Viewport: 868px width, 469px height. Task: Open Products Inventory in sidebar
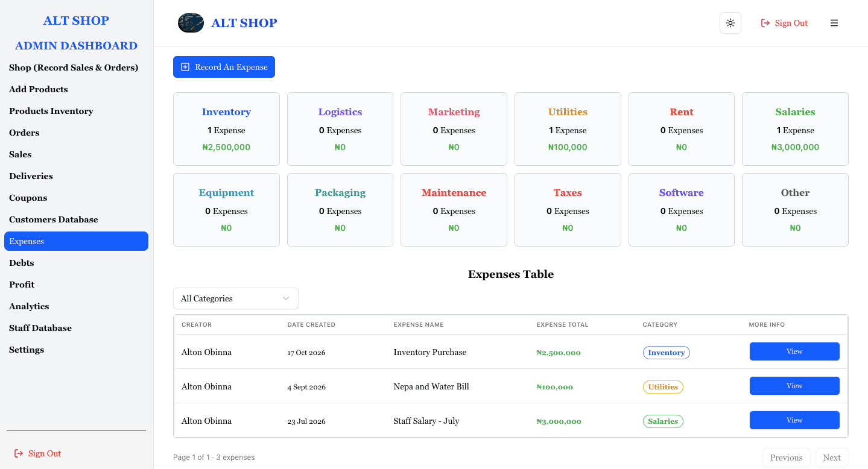pos(51,111)
